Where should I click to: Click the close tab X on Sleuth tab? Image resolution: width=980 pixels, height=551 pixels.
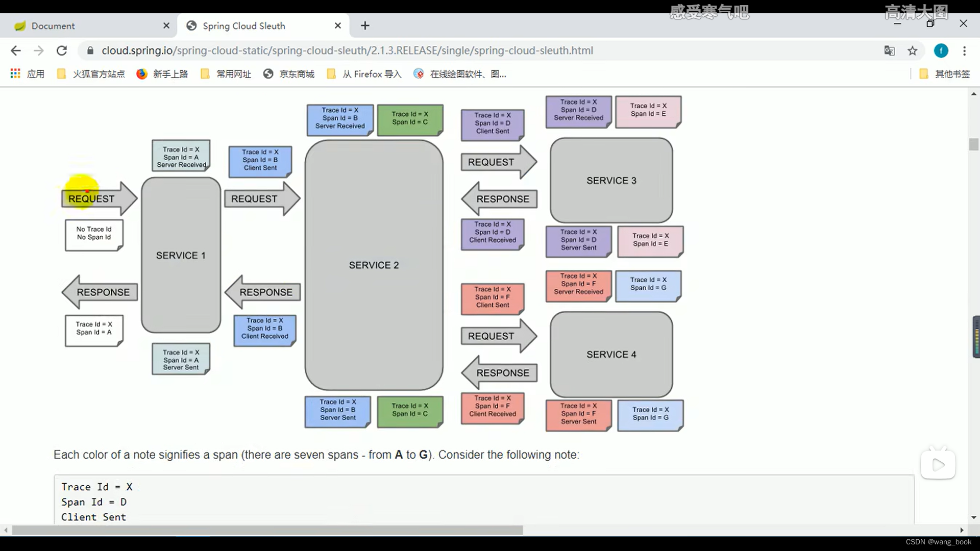tap(338, 26)
